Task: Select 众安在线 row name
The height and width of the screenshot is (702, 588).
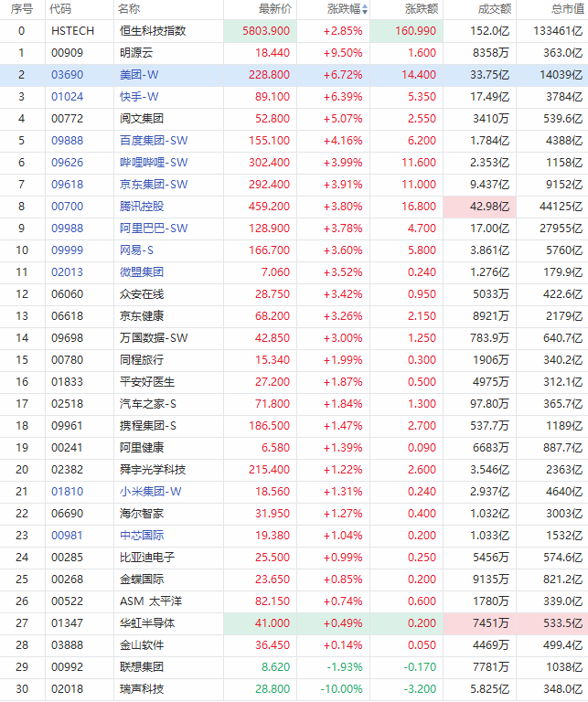Action: tap(142, 294)
